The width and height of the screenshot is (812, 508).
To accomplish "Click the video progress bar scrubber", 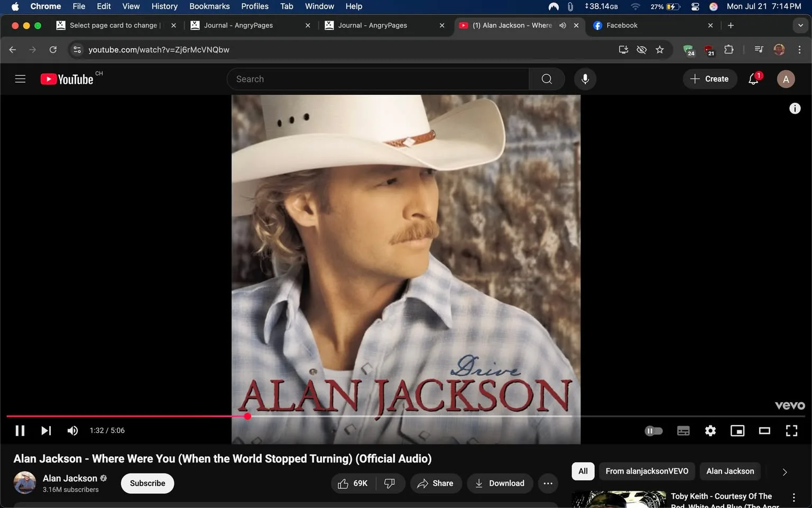I will [247, 416].
